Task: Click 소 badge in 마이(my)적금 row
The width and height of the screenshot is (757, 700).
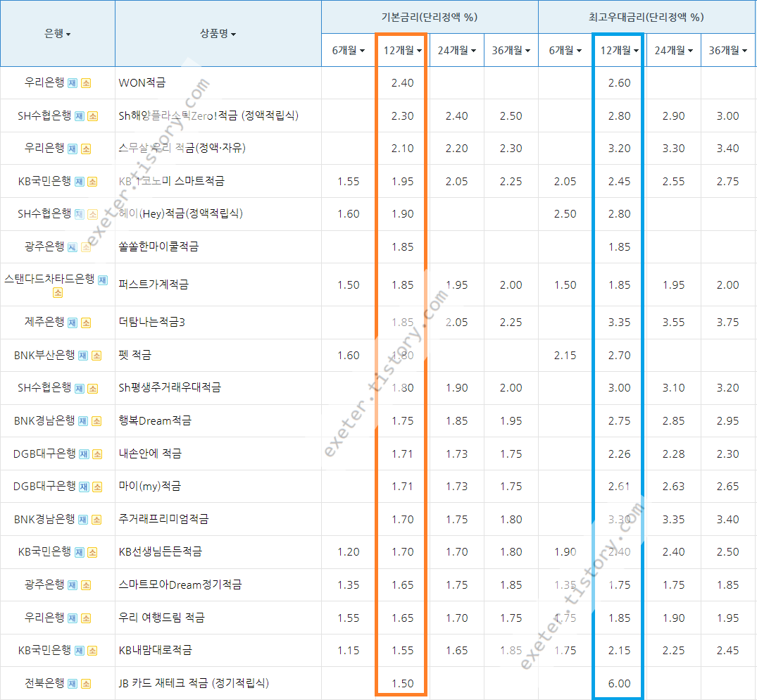Action: 97,487
